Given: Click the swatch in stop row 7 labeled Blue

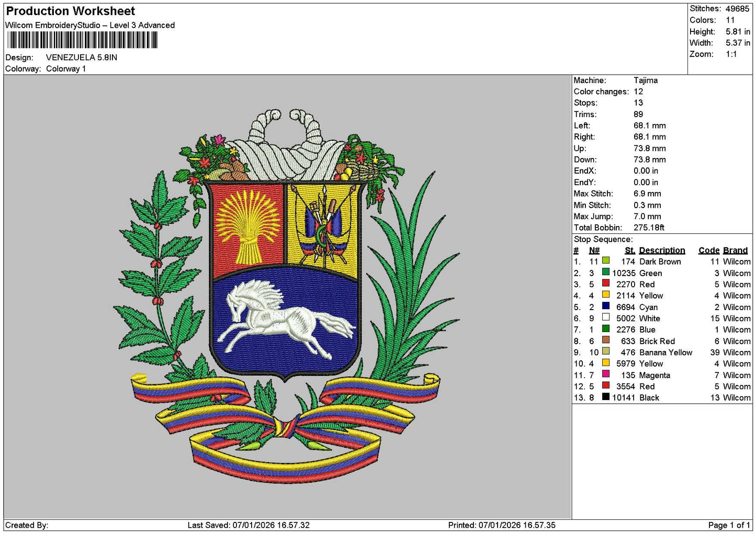Looking at the screenshot, I should [606, 328].
